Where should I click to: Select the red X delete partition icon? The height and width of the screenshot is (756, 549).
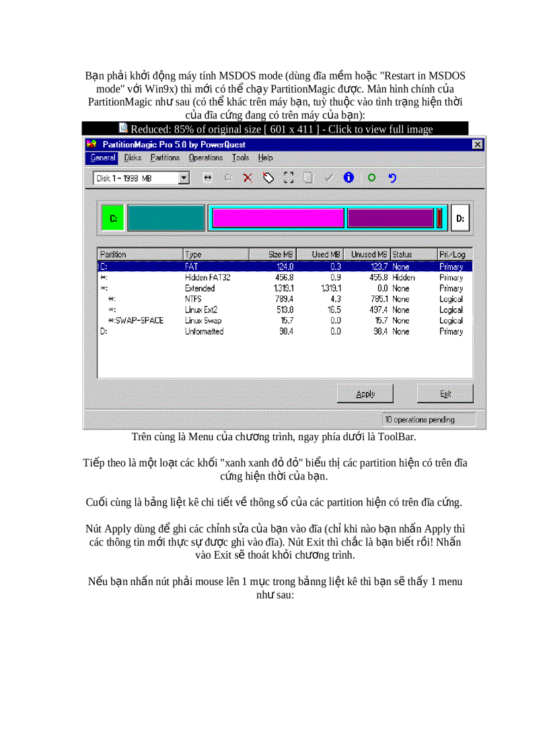(x=248, y=178)
